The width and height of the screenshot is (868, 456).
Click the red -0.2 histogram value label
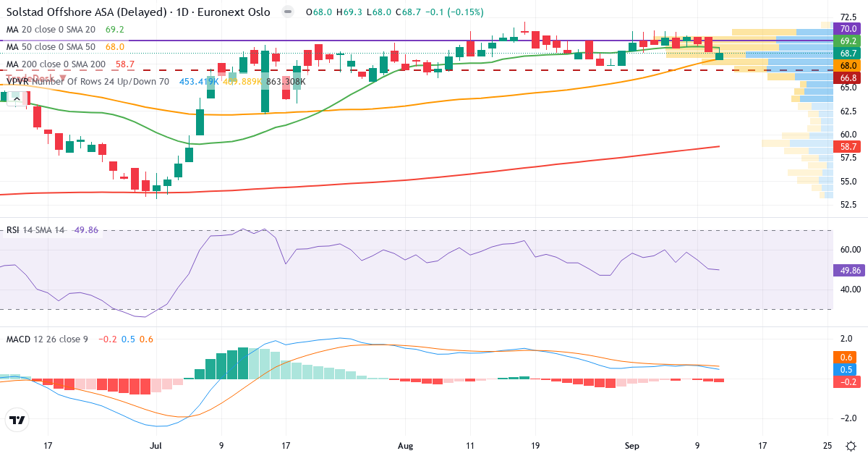848,381
